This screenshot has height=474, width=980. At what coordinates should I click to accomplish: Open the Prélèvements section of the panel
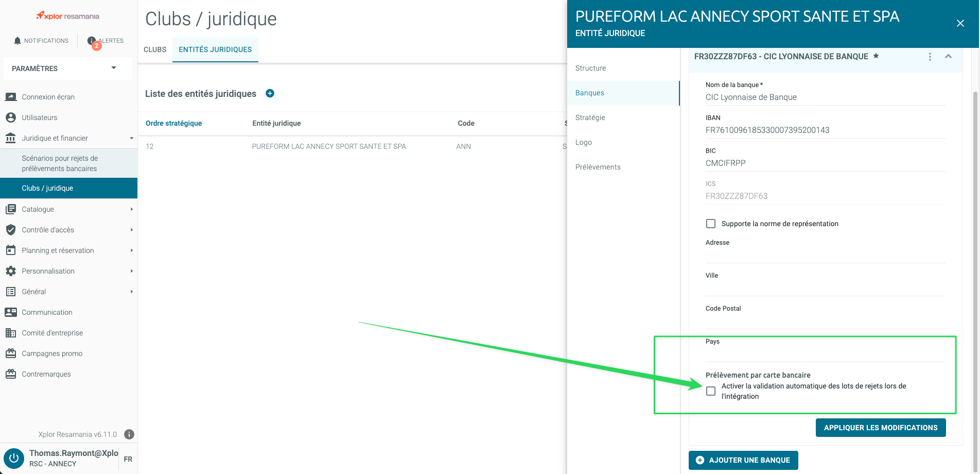(623, 167)
